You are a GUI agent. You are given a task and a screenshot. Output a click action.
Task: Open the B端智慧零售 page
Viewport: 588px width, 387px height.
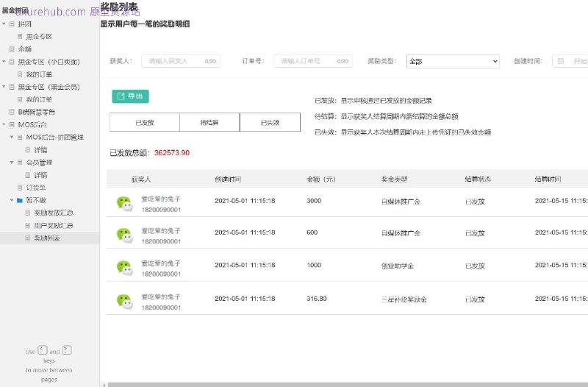point(36,112)
